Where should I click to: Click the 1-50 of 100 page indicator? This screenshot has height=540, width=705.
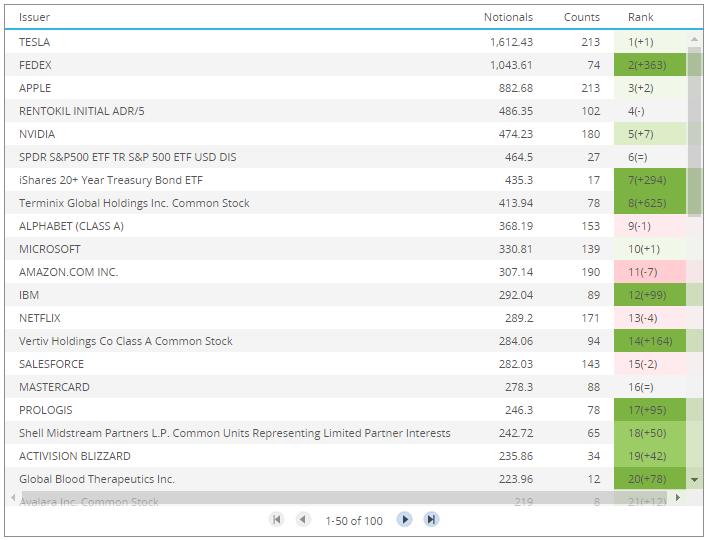[354, 521]
